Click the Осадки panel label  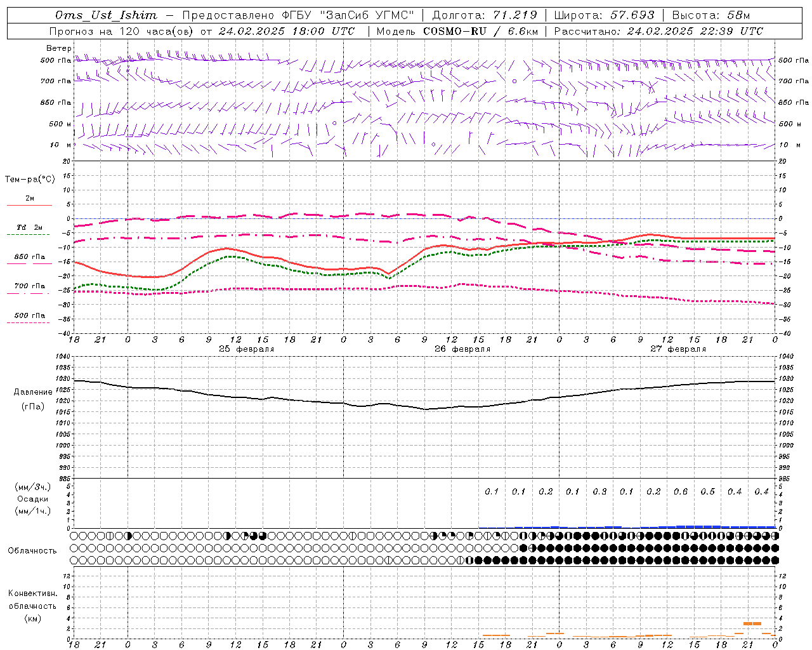(x=33, y=499)
